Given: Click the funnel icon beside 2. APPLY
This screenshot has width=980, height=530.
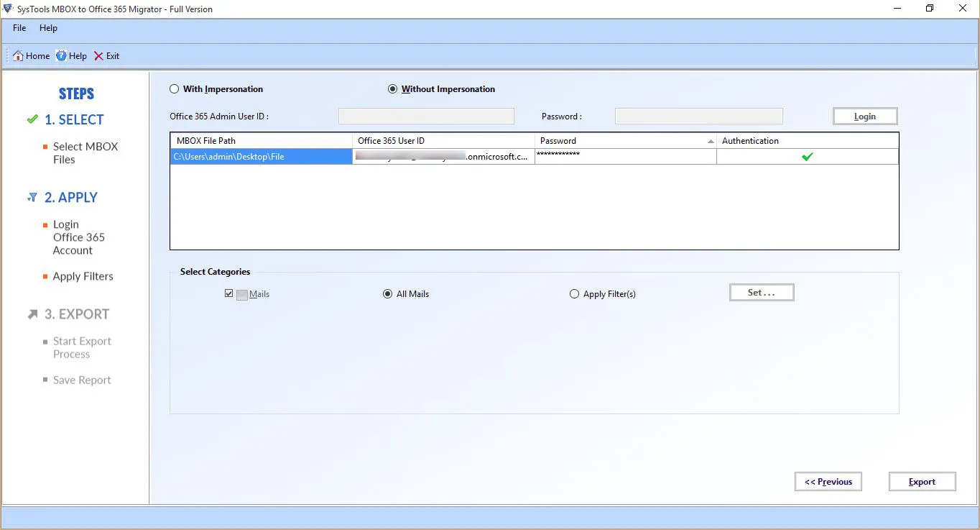Looking at the screenshot, I should click(32, 197).
